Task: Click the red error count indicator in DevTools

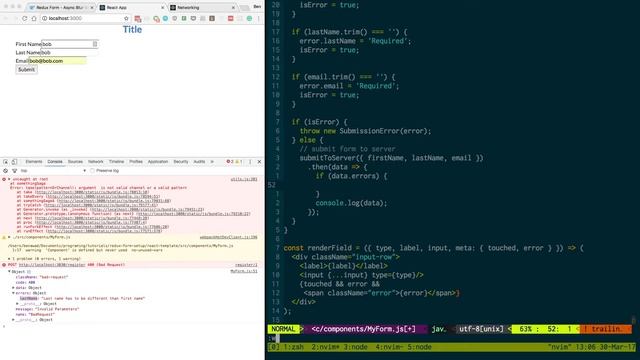Action: (x=230, y=162)
